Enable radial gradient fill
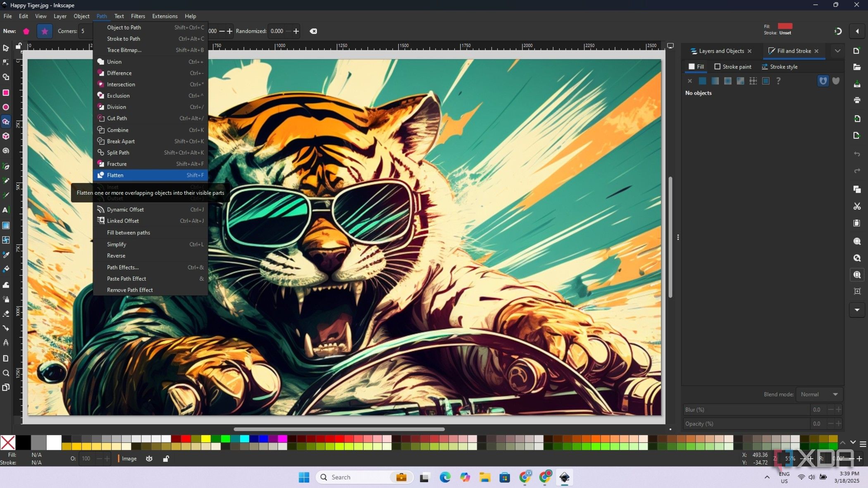Viewport: 868px width, 488px height. (727, 81)
